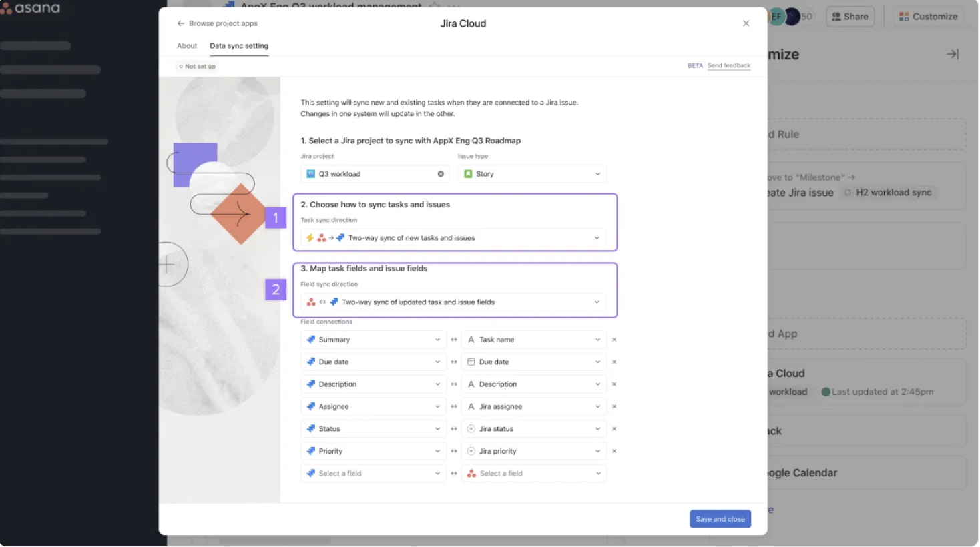Go back via Browse project apps arrow
This screenshot has width=980, height=547.
[x=180, y=23]
